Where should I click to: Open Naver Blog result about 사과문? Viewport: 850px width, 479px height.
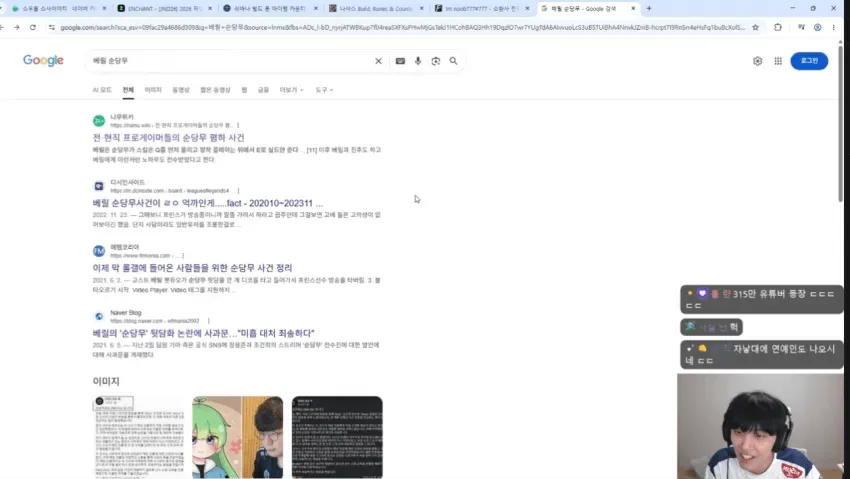pos(203,333)
